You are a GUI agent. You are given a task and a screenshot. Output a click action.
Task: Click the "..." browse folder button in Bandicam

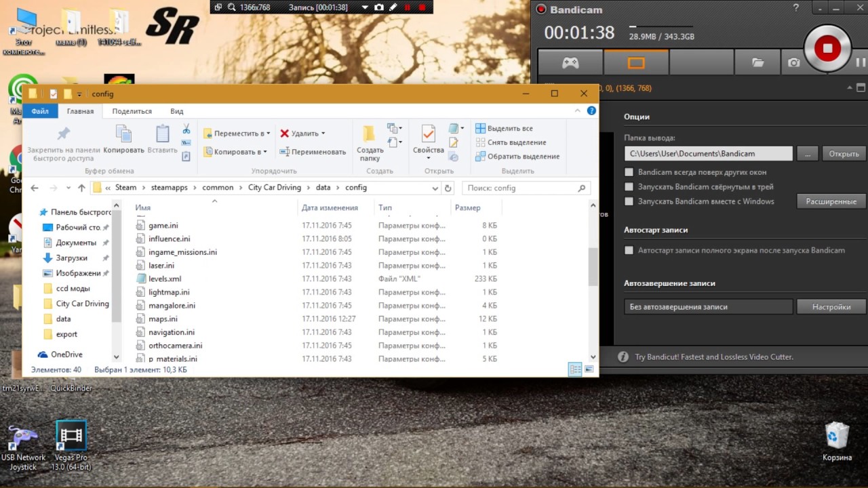807,154
